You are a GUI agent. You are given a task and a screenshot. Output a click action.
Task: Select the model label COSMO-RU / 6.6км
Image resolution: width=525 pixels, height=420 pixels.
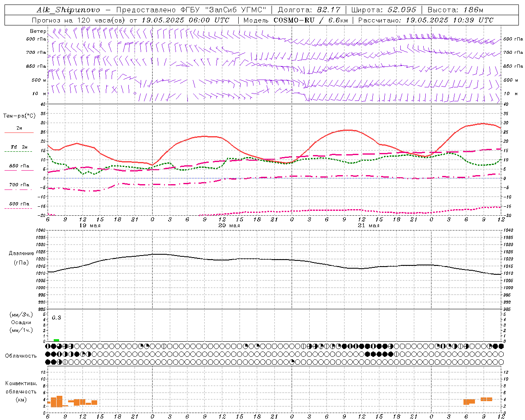coord(311,20)
